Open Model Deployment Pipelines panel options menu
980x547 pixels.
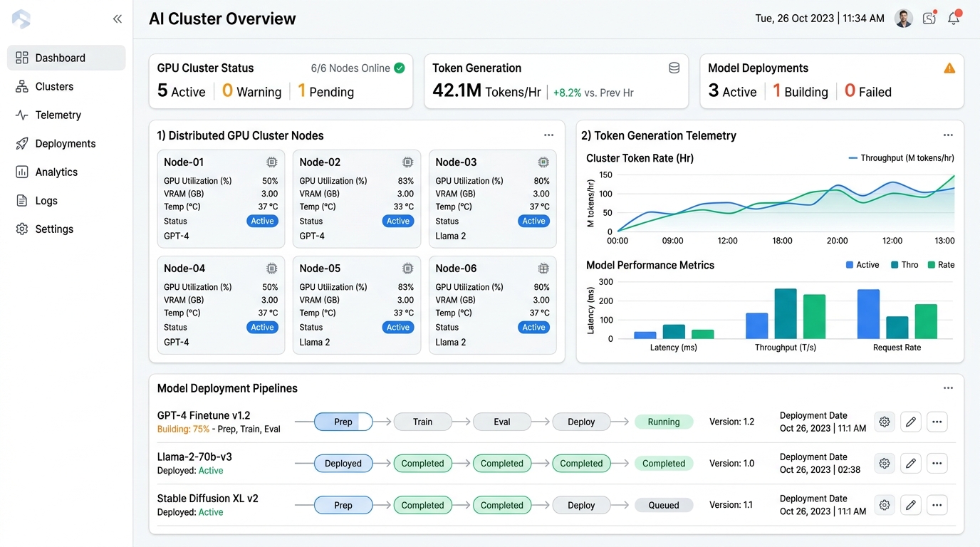tap(948, 388)
